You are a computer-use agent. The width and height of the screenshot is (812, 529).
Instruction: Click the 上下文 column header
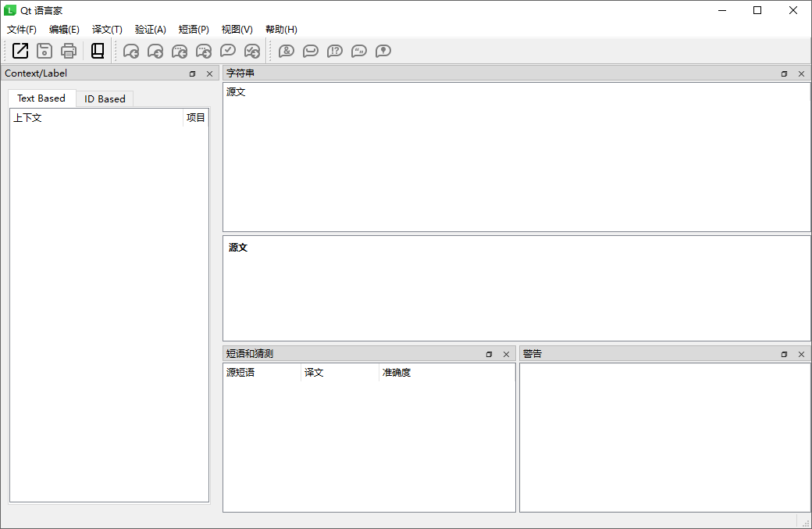(x=97, y=118)
